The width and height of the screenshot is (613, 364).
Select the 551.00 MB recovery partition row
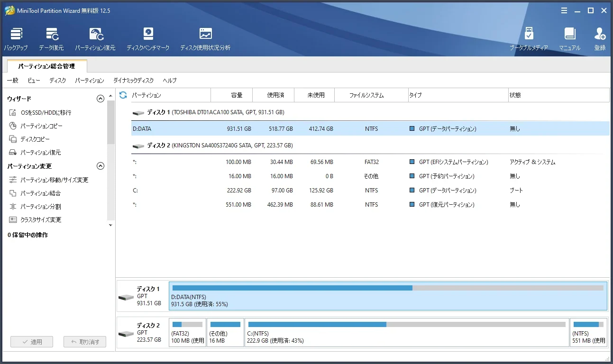click(370, 205)
